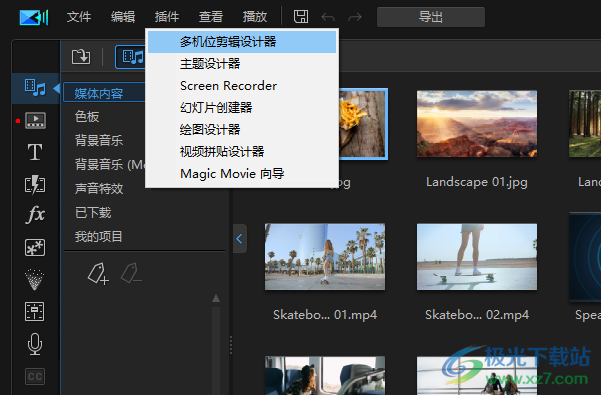Select 已下载 in library list

pos(93,213)
